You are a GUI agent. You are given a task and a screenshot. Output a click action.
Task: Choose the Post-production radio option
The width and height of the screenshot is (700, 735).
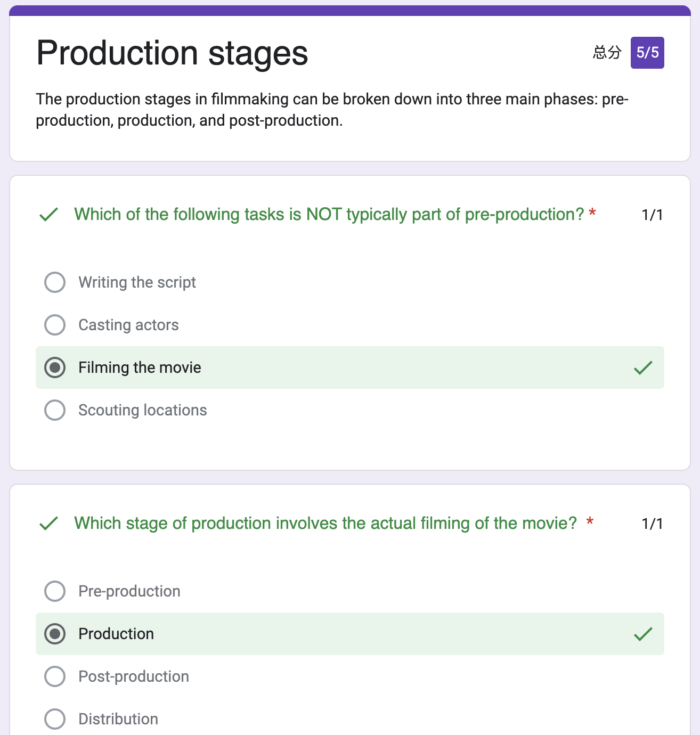(55, 676)
